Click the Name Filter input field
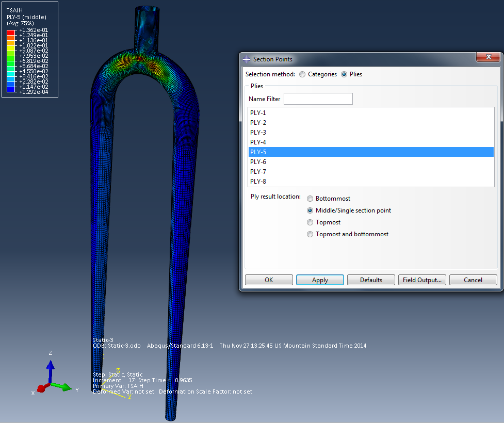The image size is (504, 424). click(x=318, y=99)
